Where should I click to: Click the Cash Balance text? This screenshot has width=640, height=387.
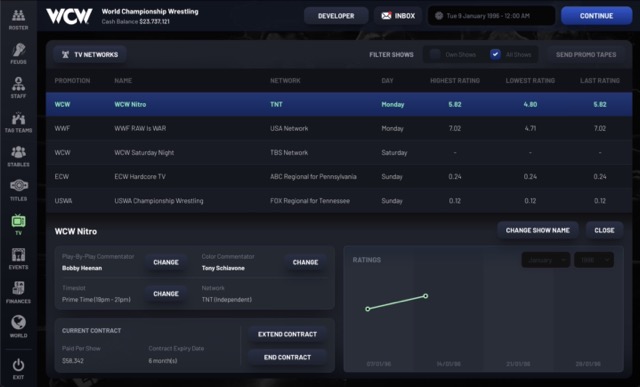[136, 22]
